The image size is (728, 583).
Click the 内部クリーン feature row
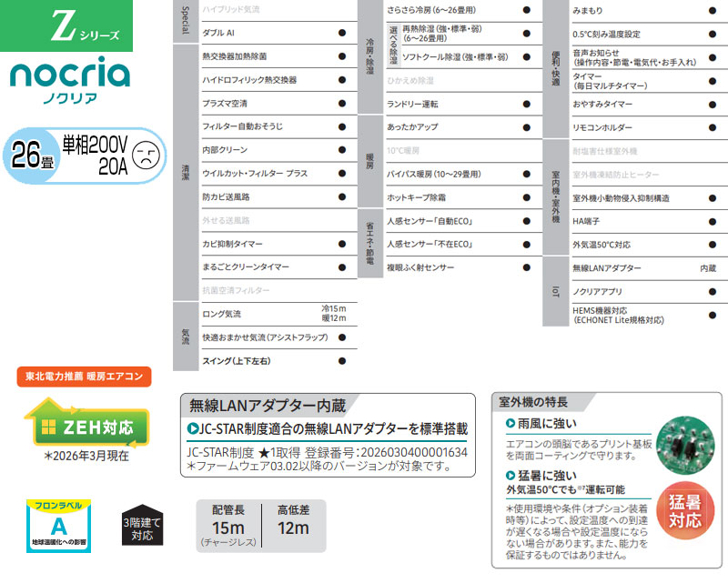279,150
